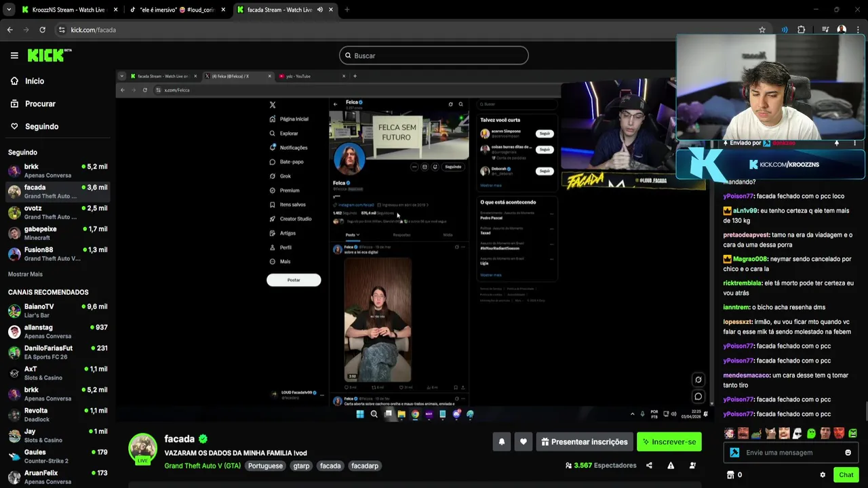This screenshot has height=488, width=868.
Task: Open Grand Theft Auto V category link
Action: click(202, 466)
